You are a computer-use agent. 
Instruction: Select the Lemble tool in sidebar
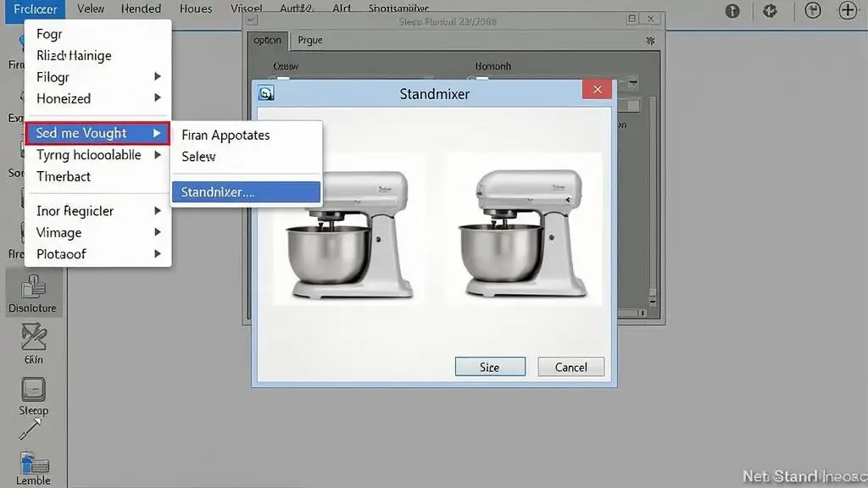coord(33,469)
